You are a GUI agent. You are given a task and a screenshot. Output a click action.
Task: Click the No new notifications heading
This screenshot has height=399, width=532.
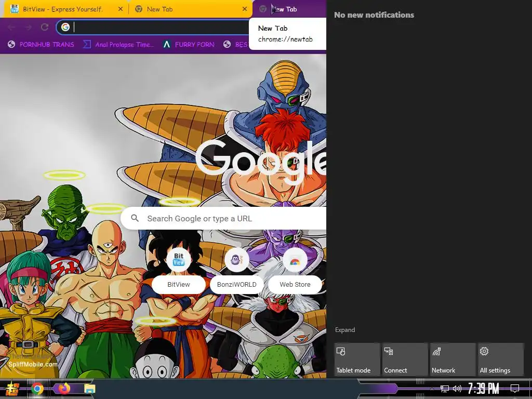[x=374, y=15]
